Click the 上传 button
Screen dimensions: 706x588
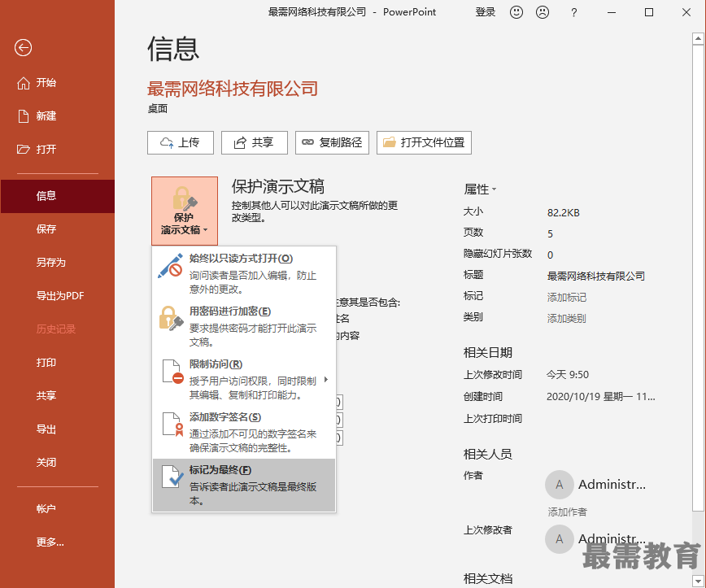coord(180,142)
